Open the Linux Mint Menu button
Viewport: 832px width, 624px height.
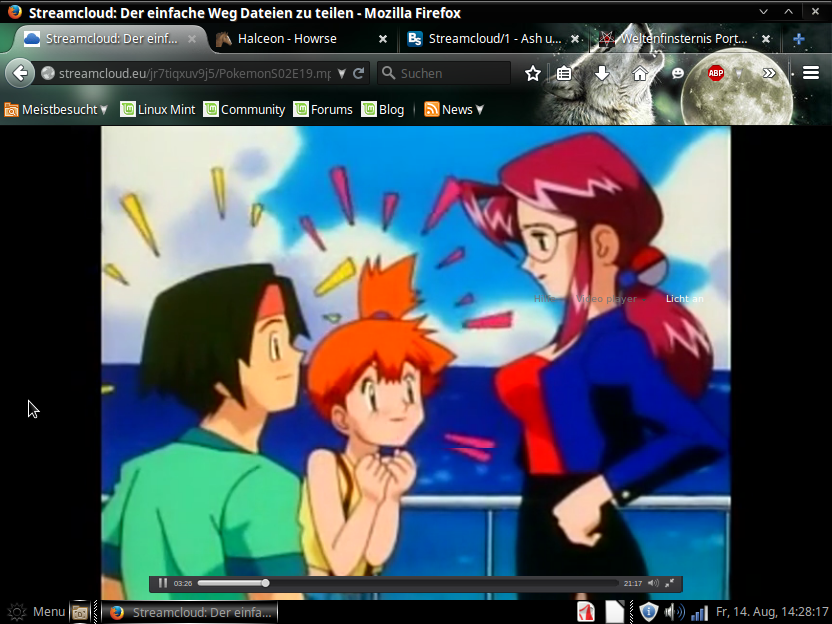coord(37,612)
